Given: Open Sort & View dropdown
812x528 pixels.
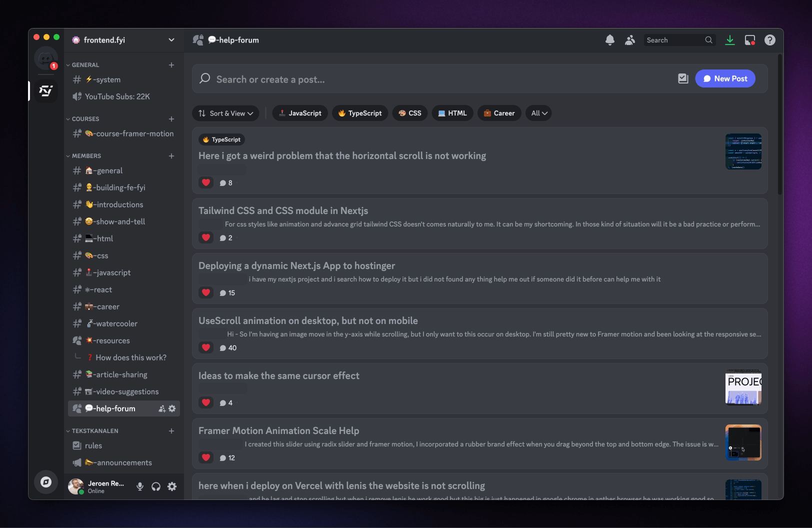Looking at the screenshot, I should click(225, 113).
